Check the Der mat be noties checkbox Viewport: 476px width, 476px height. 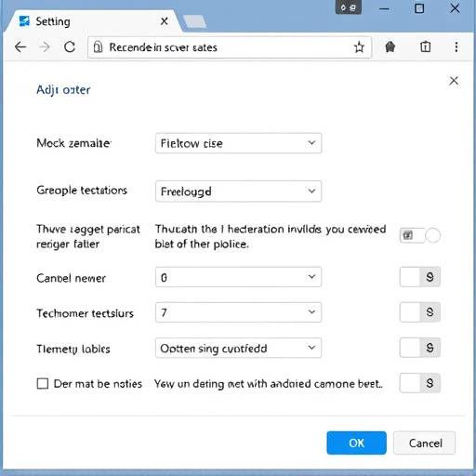pyautogui.click(x=43, y=383)
